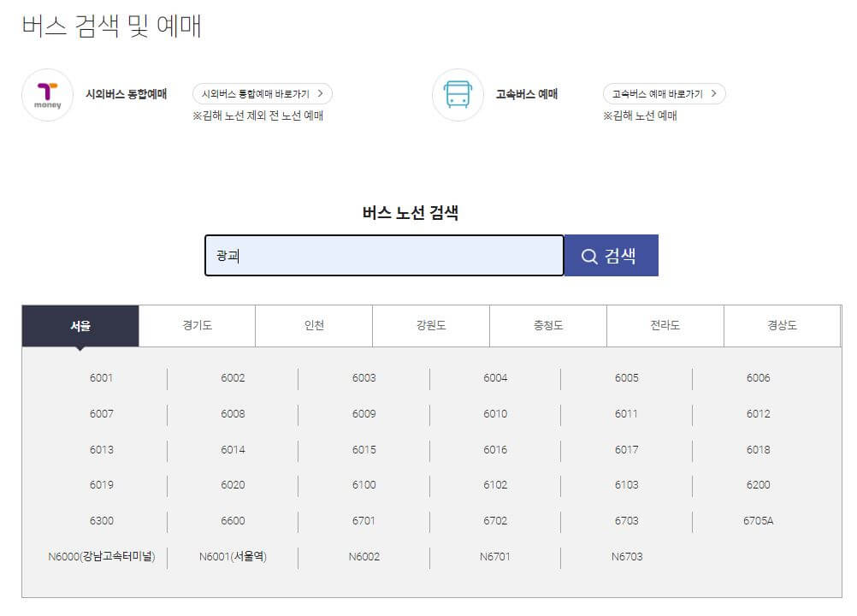Switch to the 인천 tab
The image size is (857, 616).
tap(313, 326)
